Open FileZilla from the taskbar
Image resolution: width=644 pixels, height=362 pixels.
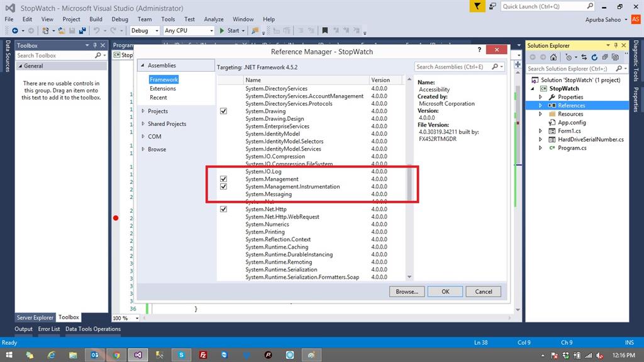203,355
